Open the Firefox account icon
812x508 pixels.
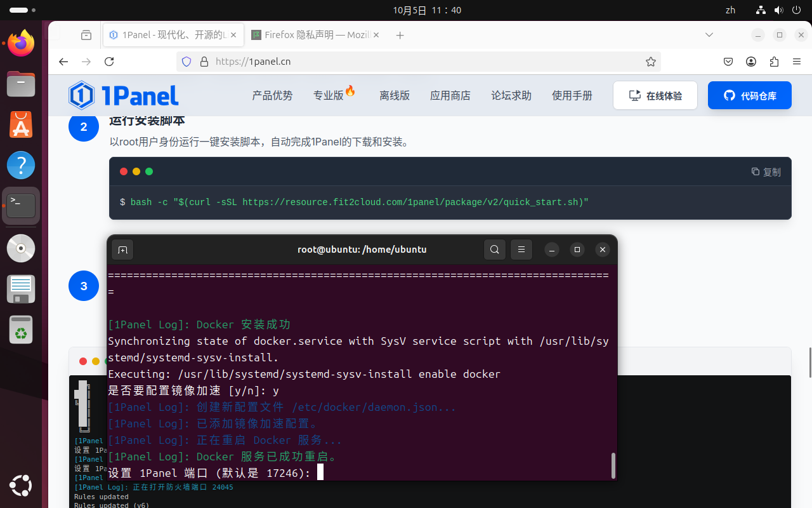pyautogui.click(x=751, y=62)
